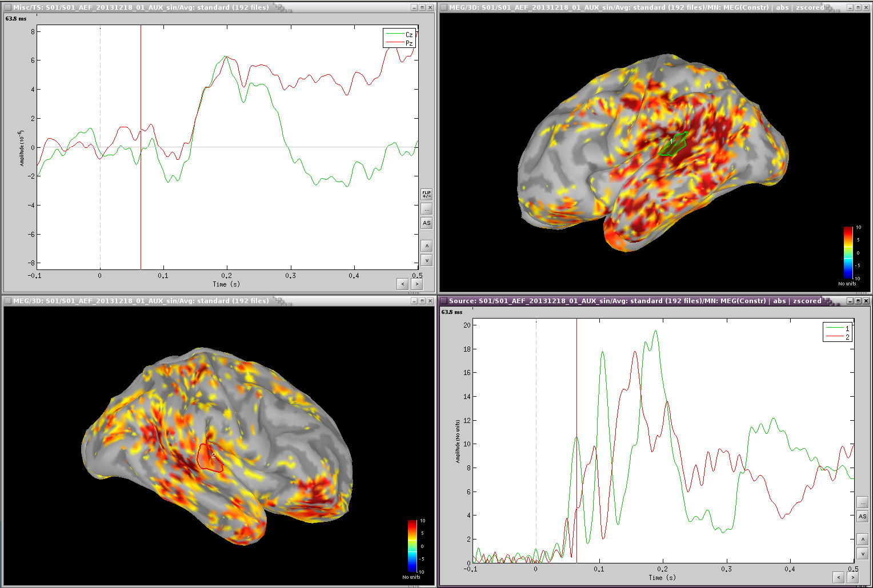Viewport: 873px width, 588px height.
Task: Open window menu icon of Source figure
Action: (443, 301)
